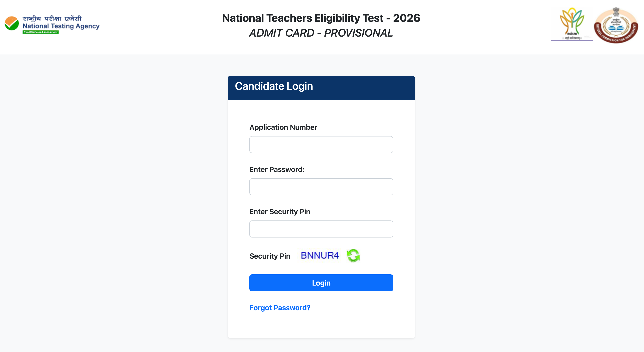Open the Forgot Password page
644x352 pixels.
click(x=280, y=308)
